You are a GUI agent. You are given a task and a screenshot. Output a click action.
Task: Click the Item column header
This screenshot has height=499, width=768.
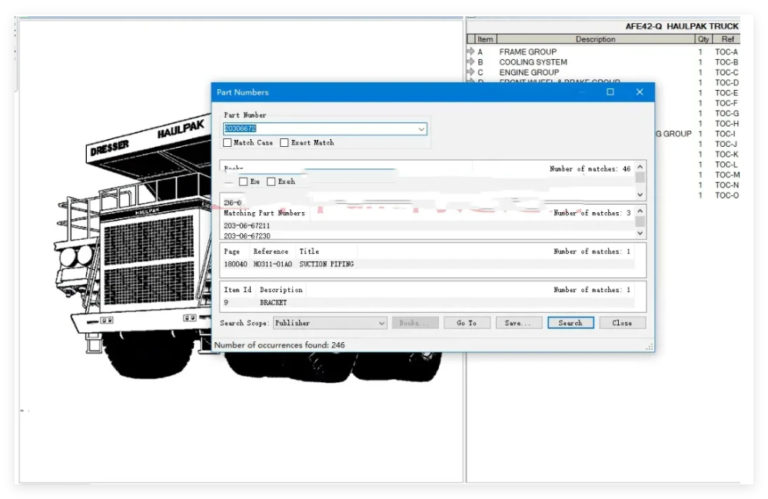(485, 39)
